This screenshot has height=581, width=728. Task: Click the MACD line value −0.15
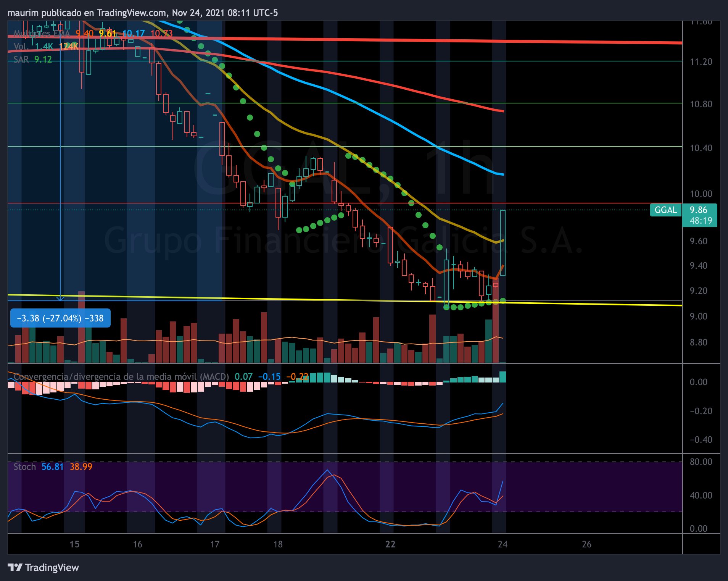269,377
